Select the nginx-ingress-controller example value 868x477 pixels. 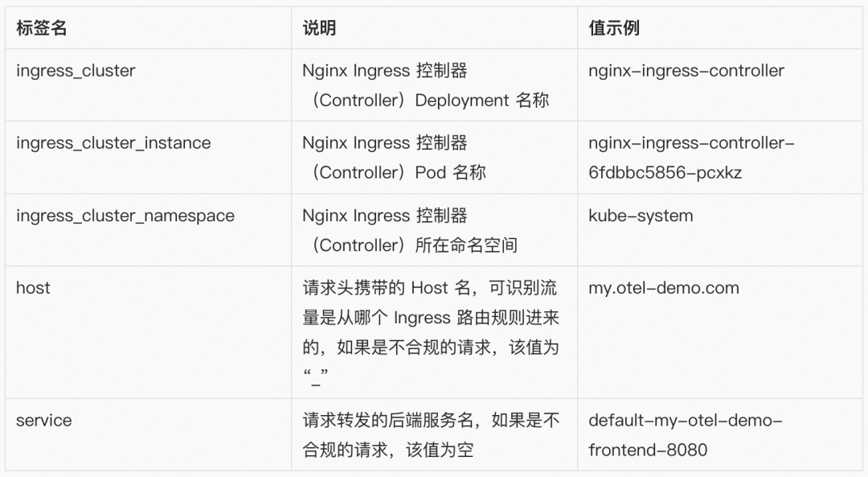(686, 71)
